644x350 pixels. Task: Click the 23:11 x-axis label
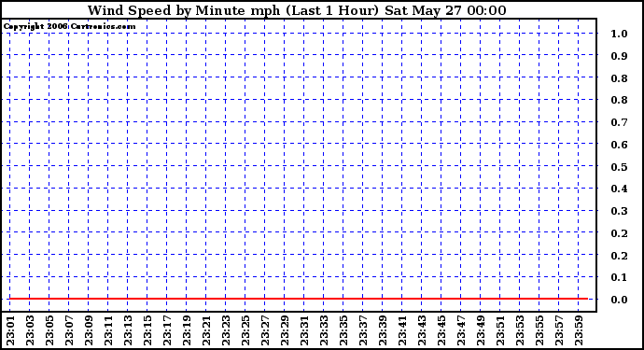click(x=108, y=330)
